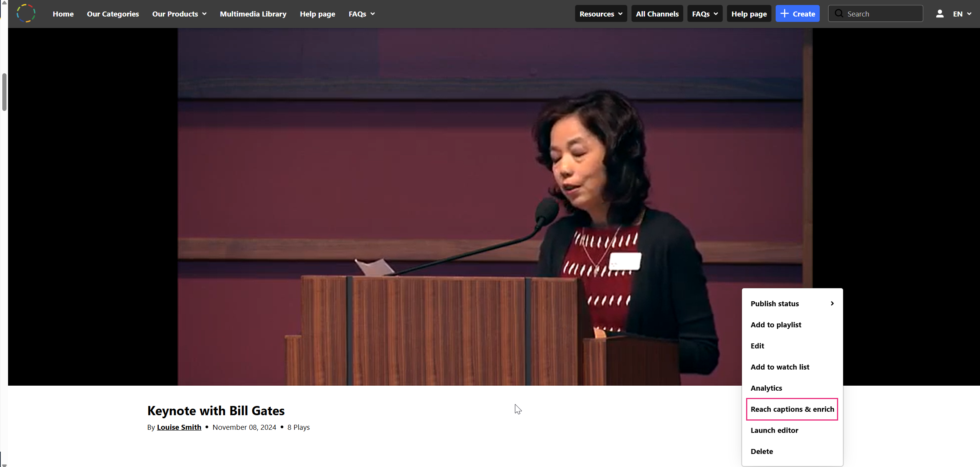Click the colorful circle site logo

click(x=26, y=13)
